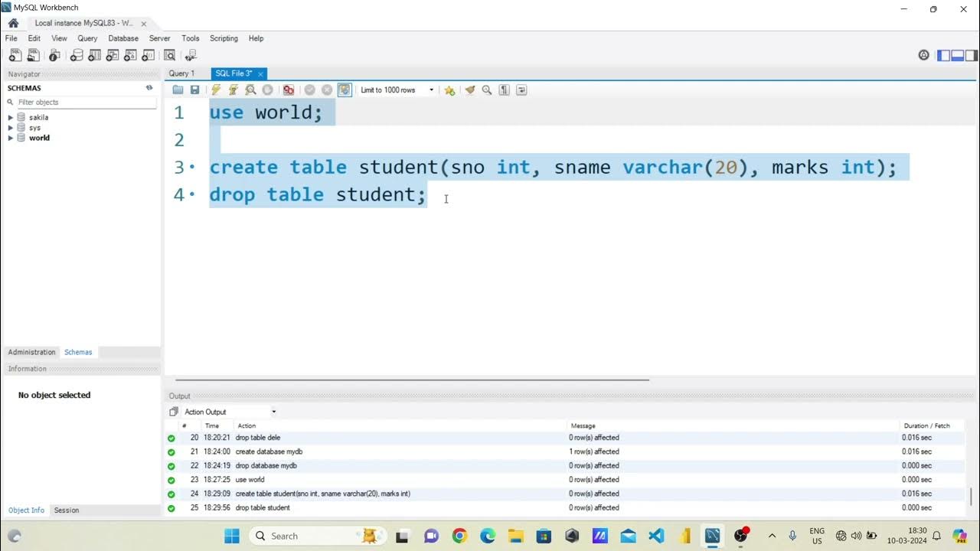Close the Local instance MySQL83 connection tab
The height and width of the screenshot is (551, 980).
(143, 24)
